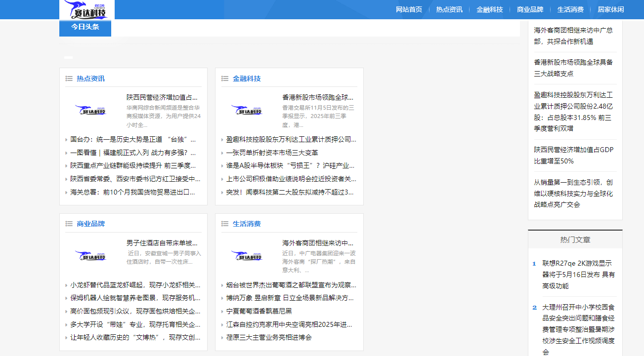Go to 网站首页 in the top navigation
This screenshot has height=356, width=644.
[409, 9]
